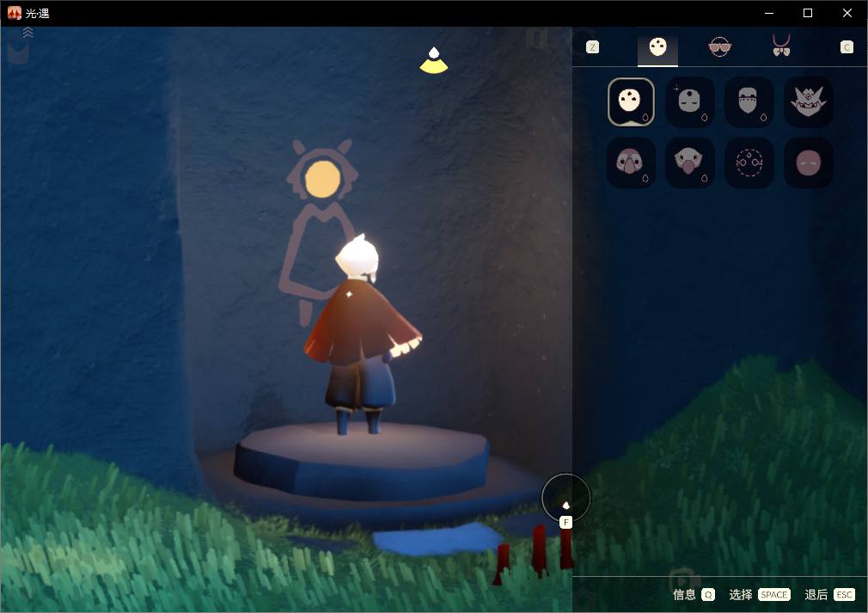Image resolution: width=868 pixels, height=613 pixels.
Task: Choose the grey mask with closed eyes
Action: [x=690, y=102]
